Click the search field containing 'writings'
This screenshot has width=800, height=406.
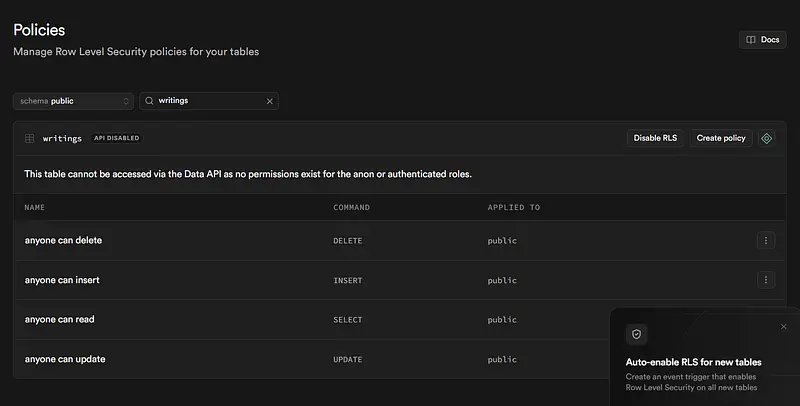[208, 101]
